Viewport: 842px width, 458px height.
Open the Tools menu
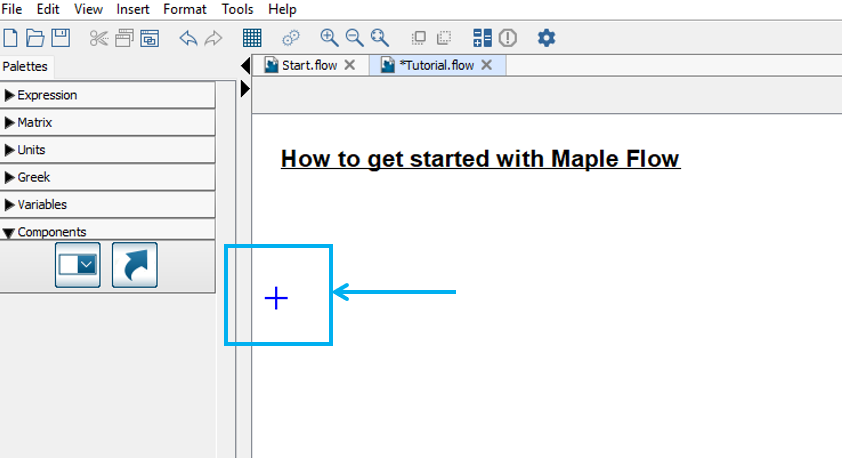click(x=237, y=9)
